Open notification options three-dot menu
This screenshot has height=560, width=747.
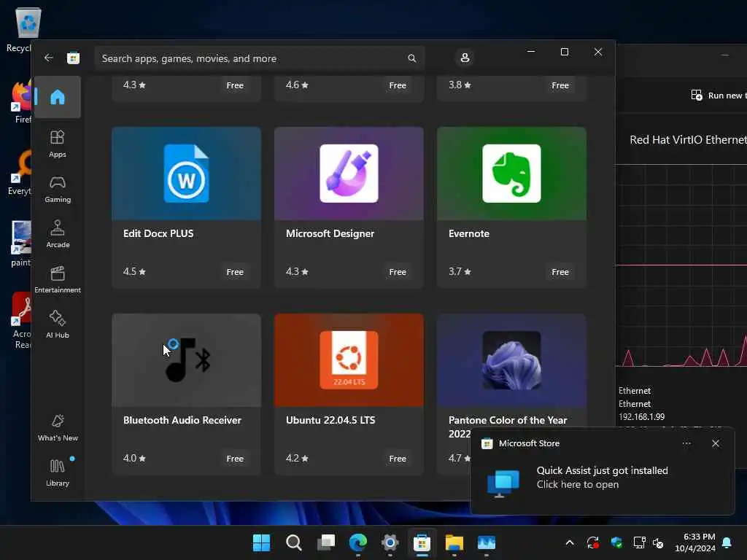(686, 443)
